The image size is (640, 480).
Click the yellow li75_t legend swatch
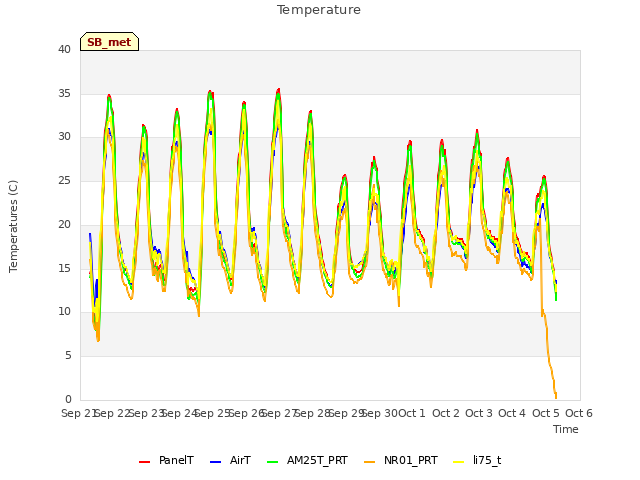pos(459,462)
